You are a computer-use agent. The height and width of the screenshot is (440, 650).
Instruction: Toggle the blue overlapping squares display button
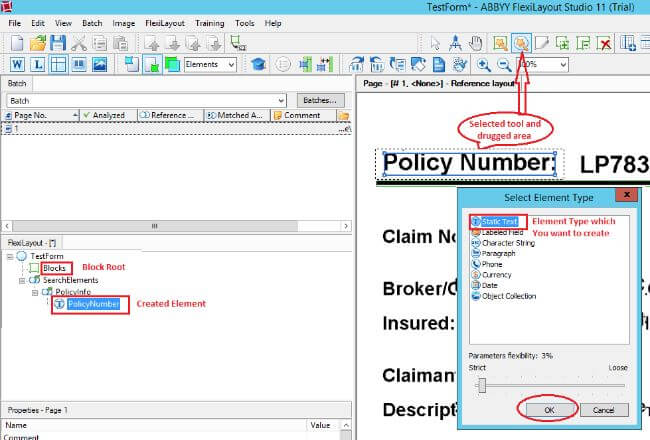[131, 64]
